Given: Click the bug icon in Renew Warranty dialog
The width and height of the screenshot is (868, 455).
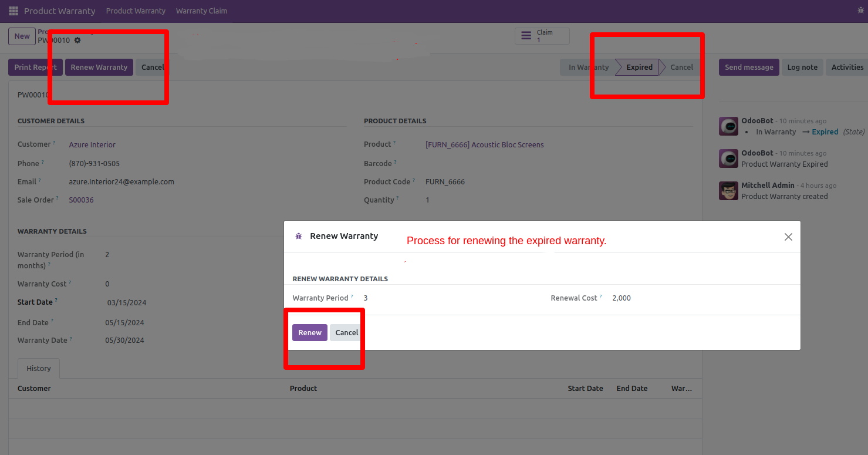Looking at the screenshot, I should [x=298, y=236].
